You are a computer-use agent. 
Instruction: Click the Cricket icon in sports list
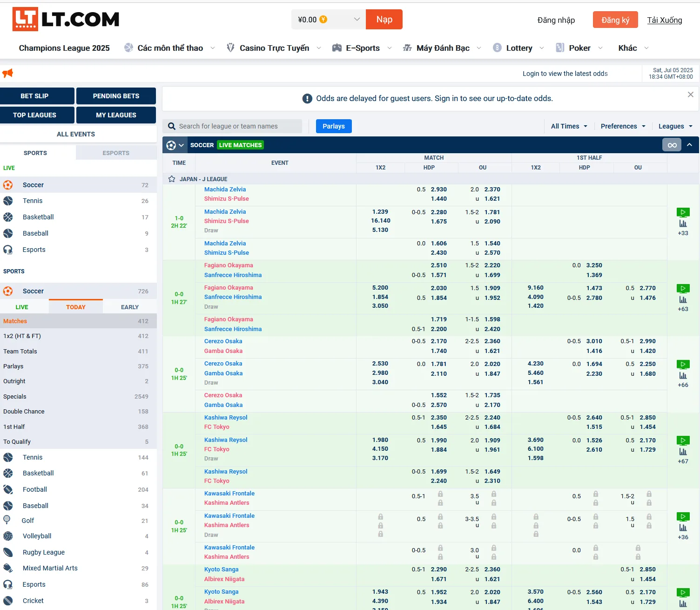(8, 601)
